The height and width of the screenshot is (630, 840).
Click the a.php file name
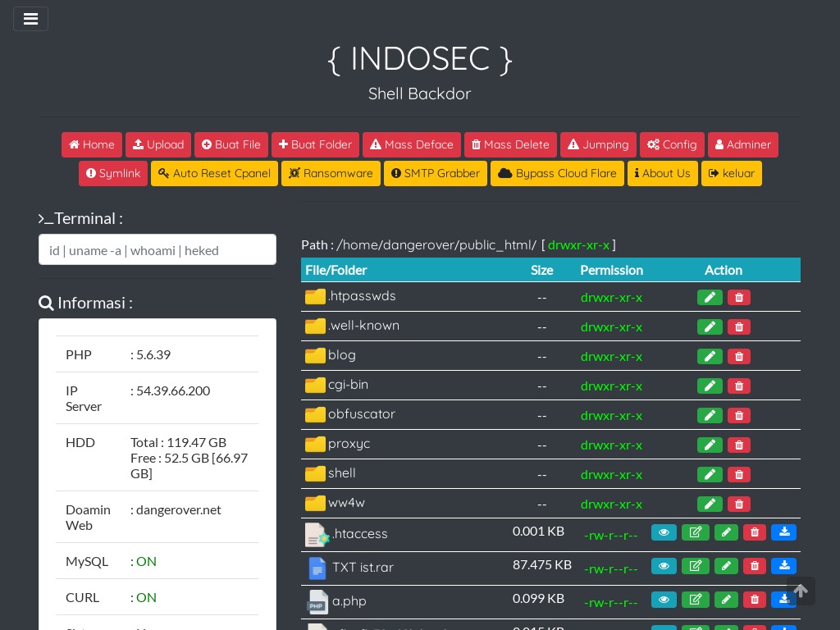(349, 601)
